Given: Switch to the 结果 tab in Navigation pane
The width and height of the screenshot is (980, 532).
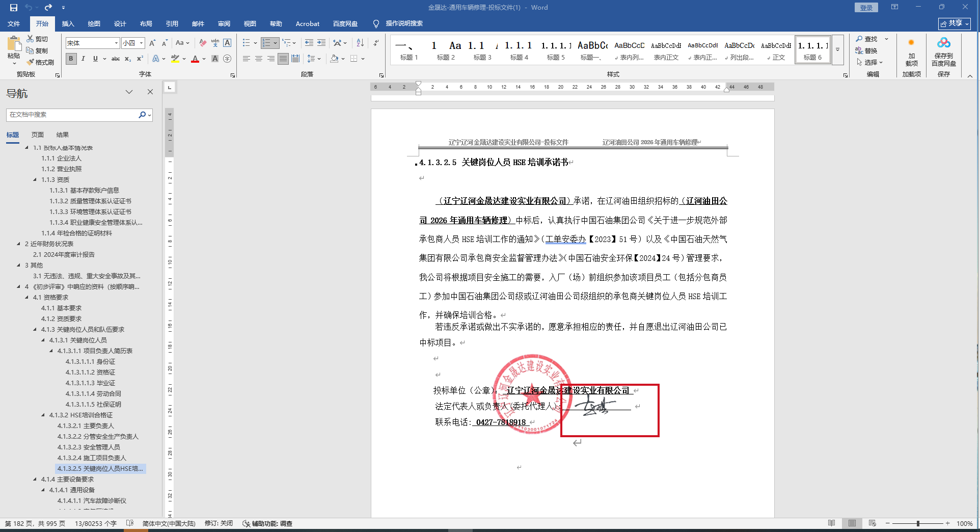Looking at the screenshot, I should point(63,135).
